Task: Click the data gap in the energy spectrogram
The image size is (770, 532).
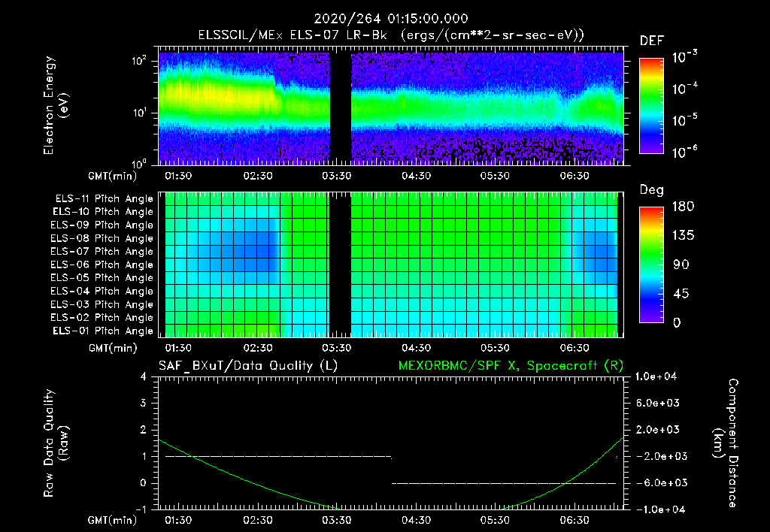Action: 341,108
